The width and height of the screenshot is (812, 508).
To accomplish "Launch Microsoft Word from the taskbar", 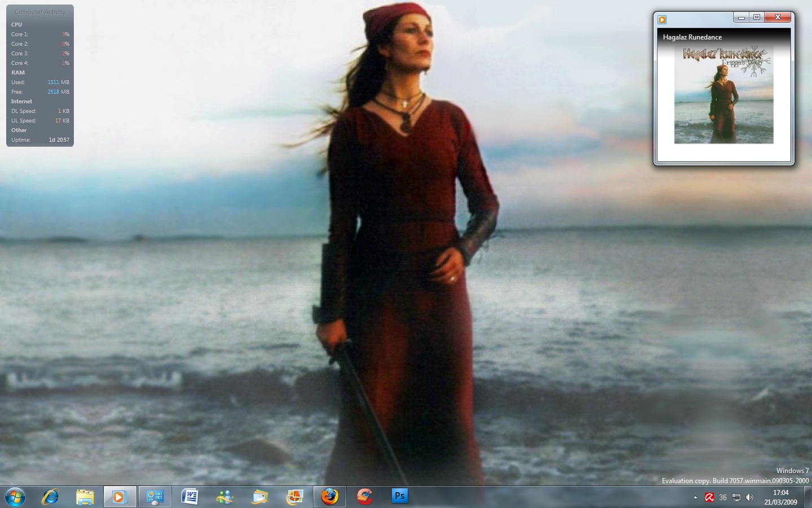I will (x=189, y=497).
